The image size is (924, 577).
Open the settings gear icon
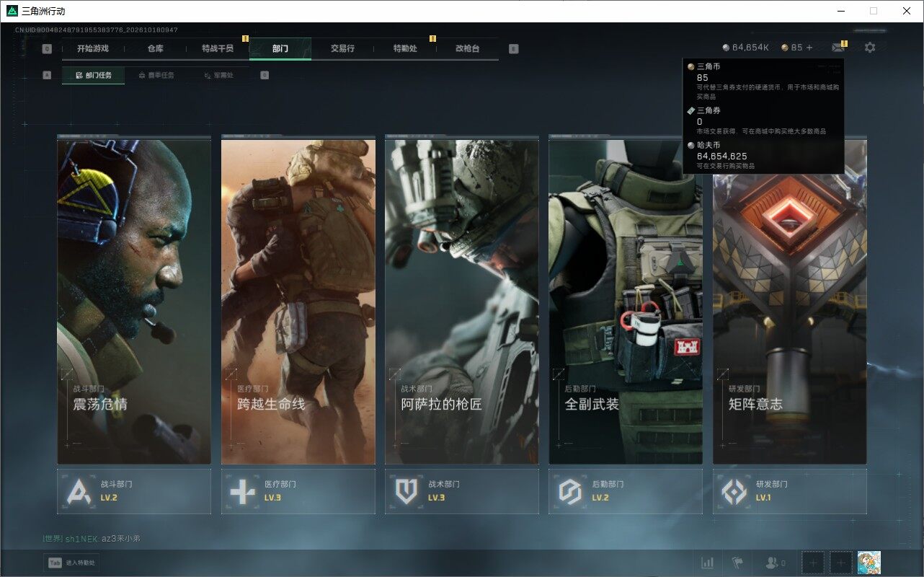[870, 48]
